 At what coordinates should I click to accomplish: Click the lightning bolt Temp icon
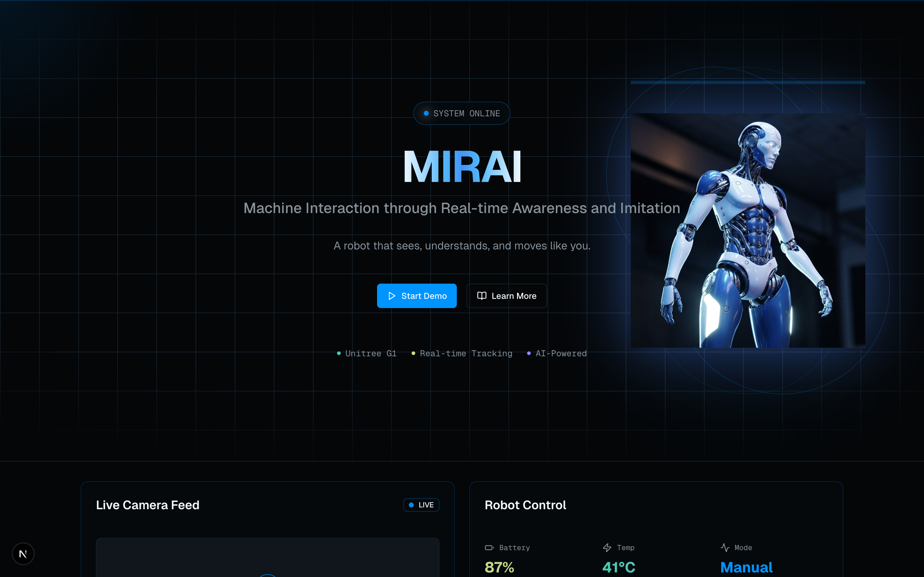[607, 547]
